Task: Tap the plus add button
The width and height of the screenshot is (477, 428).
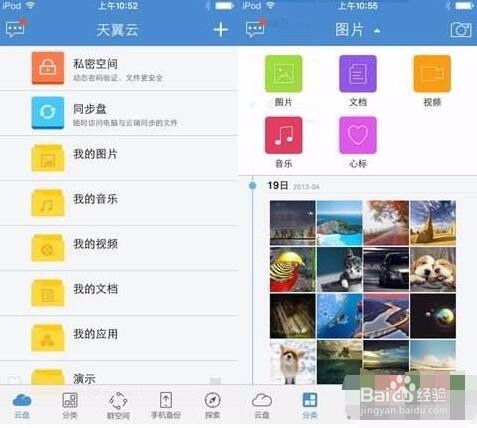Action: [x=221, y=30]
